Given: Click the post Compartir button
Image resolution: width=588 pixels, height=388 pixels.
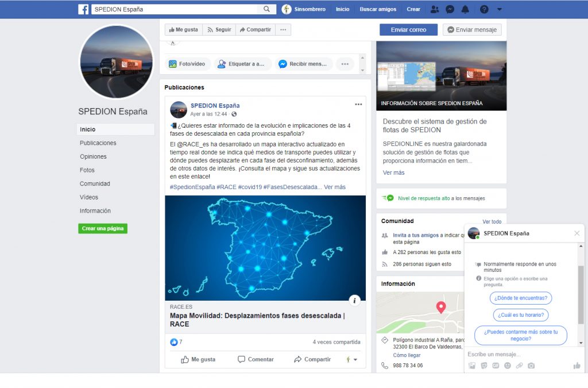Looking at the screenshot, I should click(312, 359).
